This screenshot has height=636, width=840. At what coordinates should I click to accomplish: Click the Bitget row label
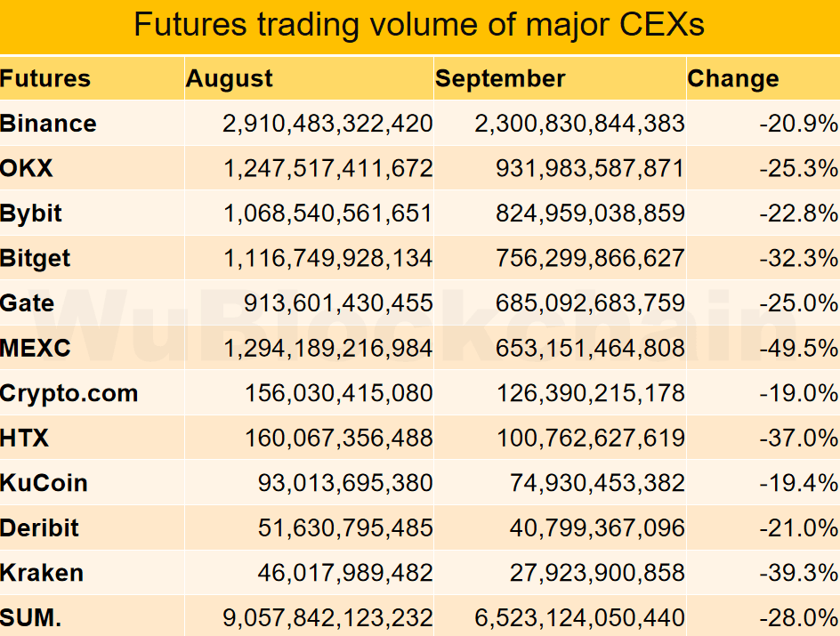[x=35, y=259]
